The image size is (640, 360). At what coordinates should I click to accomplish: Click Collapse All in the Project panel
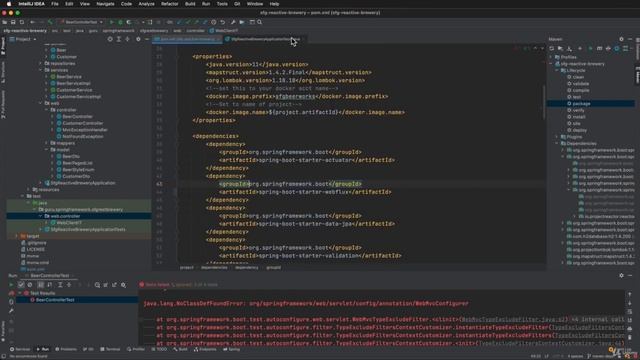click(x=127, y=39)
